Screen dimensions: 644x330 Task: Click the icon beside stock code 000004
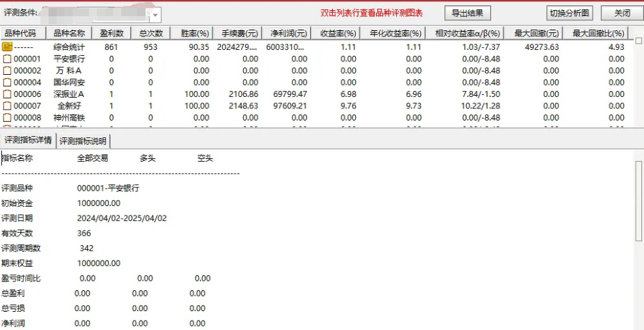click(x=7, y=82)
